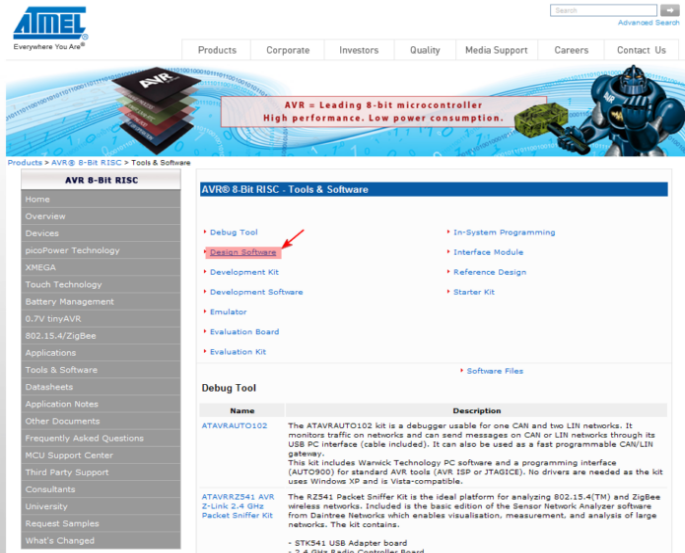Open the Products menu

click(217, 50)
